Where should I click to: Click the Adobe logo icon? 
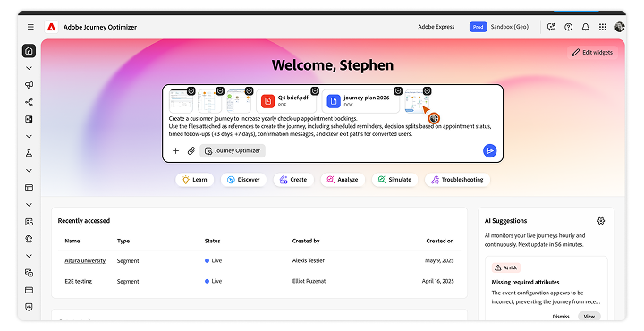(x=51, y=27)
